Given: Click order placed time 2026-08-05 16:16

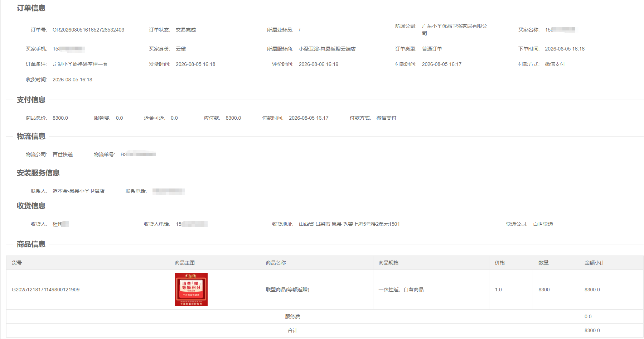Looking at the screenshot, I should click(x=565, y=49).
